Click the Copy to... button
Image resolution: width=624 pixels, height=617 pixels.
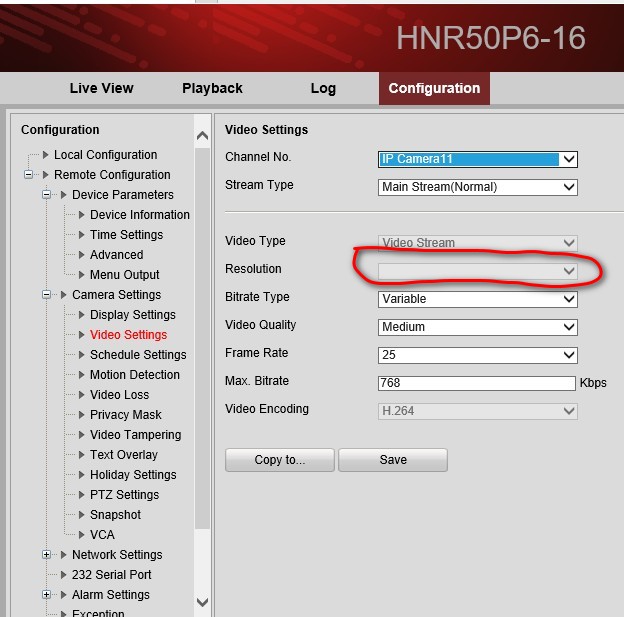click(280, 460)
